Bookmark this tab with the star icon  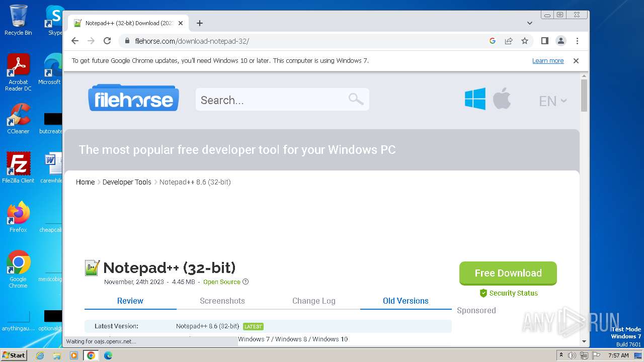pos(525,41)
